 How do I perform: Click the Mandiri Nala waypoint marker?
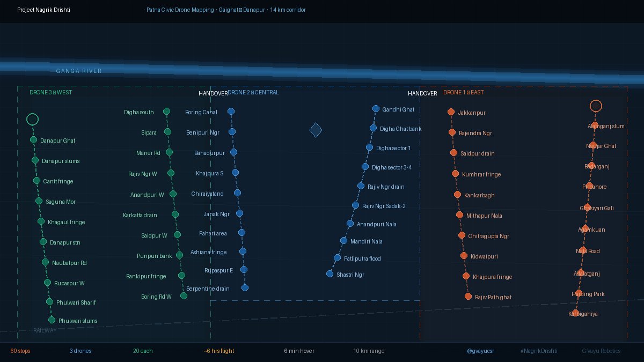click(343, 241)
